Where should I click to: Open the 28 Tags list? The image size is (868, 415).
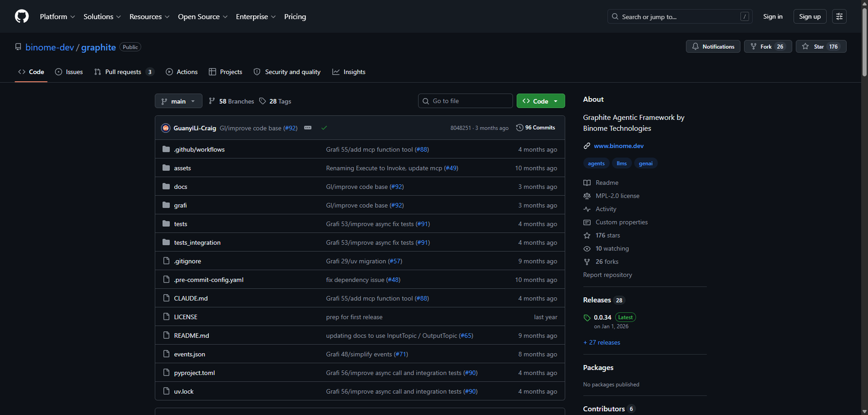pos(276,101)
